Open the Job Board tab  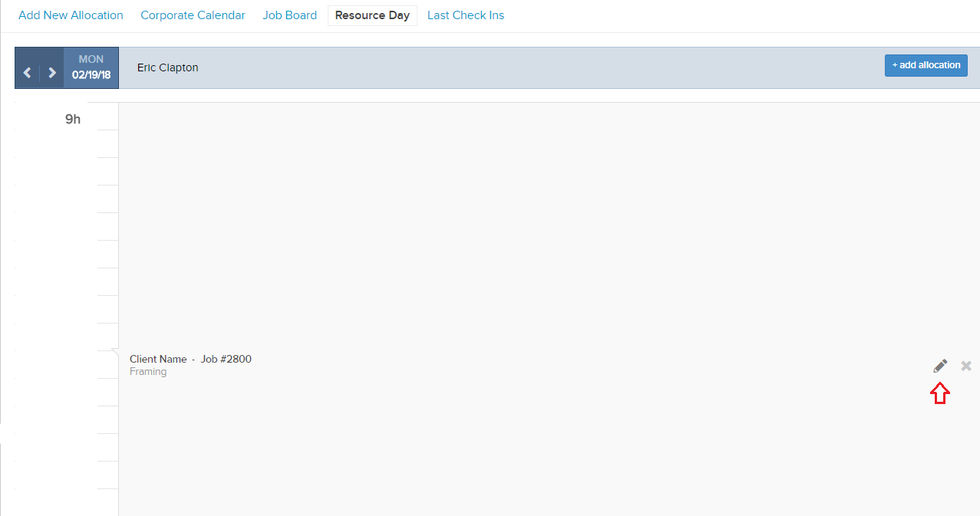[289, 15]
